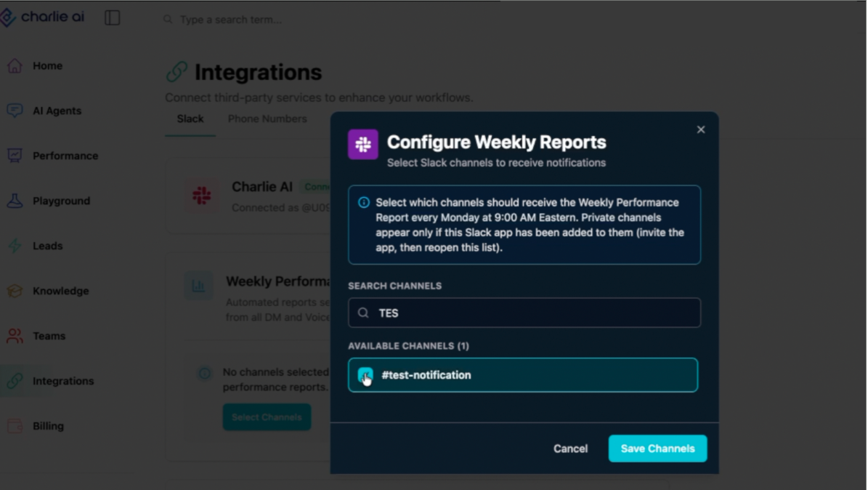Click the Slack logo on Charlie AI card
Viewport: 868px width, 490px height.
201,196
